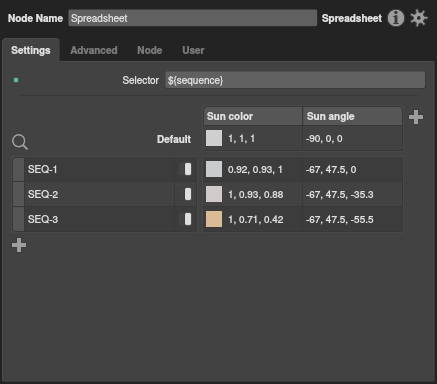Open the SEQ-1 sun color swatch
This screenshot has height=384, width=437.
[214, 169]
